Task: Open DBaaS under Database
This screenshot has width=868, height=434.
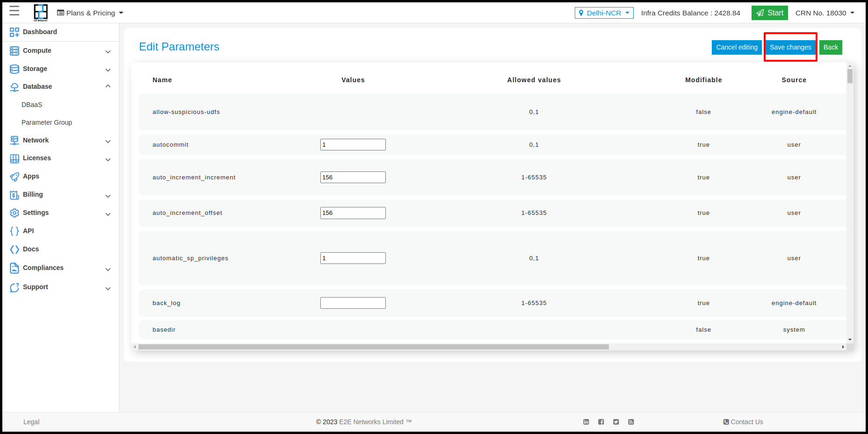Action: (x=32, y=105)
